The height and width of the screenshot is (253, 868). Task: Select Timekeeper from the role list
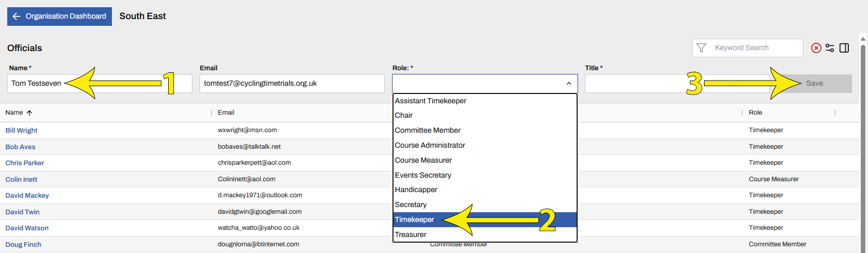point(415,219)
